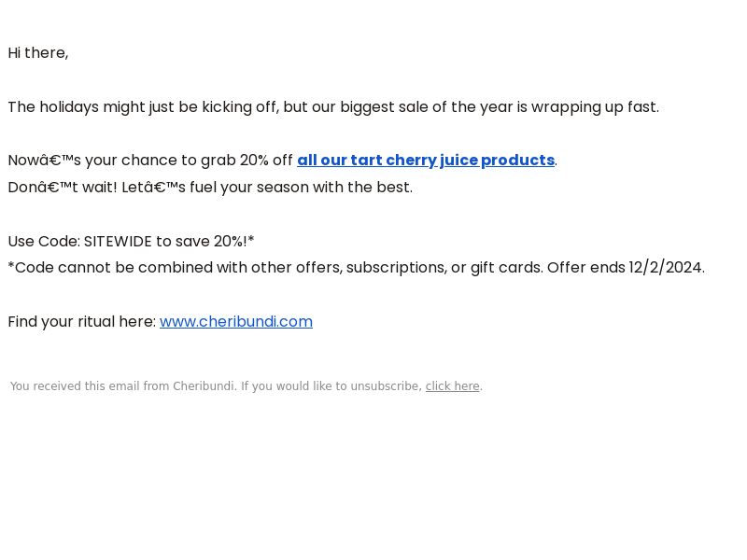Open the tart cherry juice products link
The height and width of the screenshot is (560, 747).
[x=426, y=161]
